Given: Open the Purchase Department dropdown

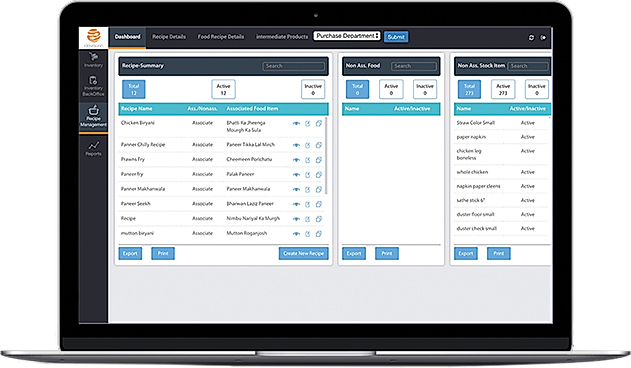Looking at the screenshot, I should [347, 36].
